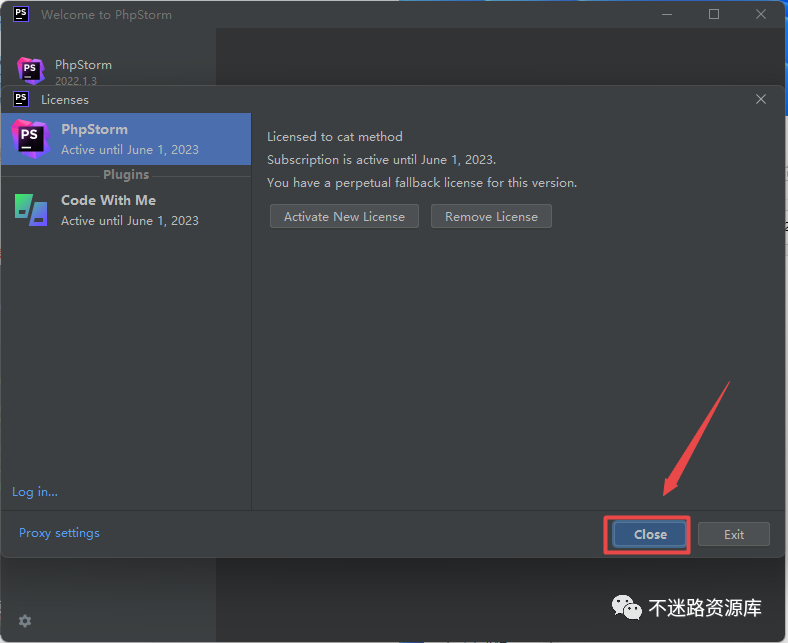Image resolution: width=788 pixels, height=643 pixels.
Task: Close the Licenses dialog with X
Action: click(760, 100)
